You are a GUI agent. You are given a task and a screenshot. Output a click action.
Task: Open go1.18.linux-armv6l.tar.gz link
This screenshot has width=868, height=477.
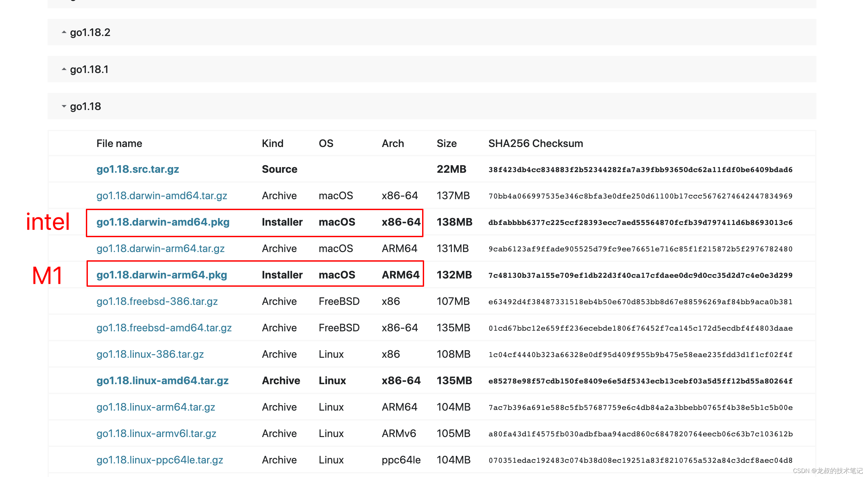[156, 433]
